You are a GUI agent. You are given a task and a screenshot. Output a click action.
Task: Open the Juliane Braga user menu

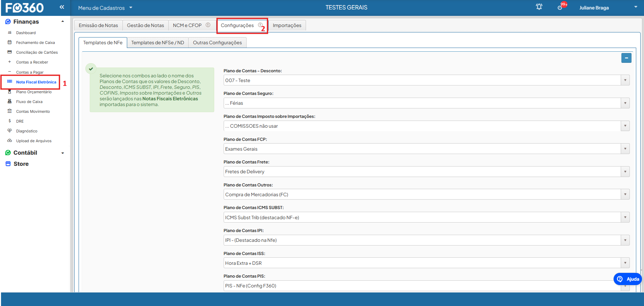pyautogui.click(x=608, y=7)
